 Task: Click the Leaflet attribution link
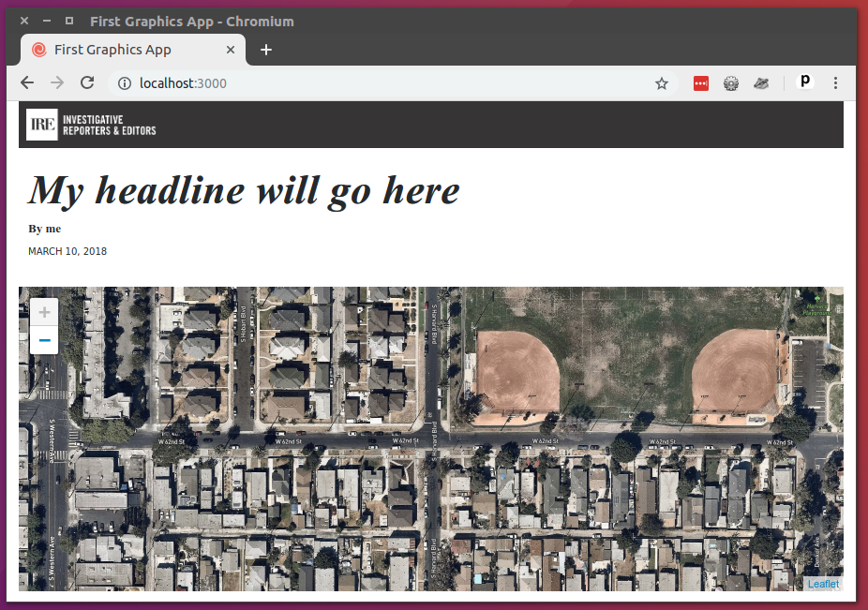[x=823, y=584]
